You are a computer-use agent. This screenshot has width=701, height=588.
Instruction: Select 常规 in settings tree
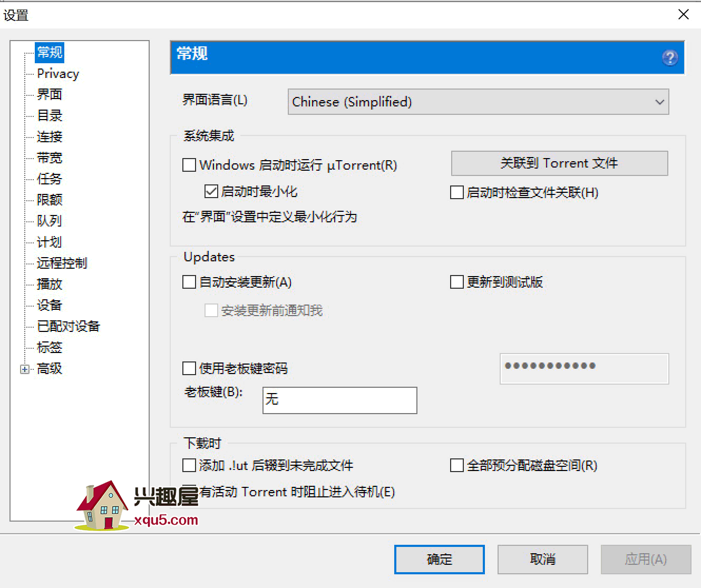click(50, 52)
